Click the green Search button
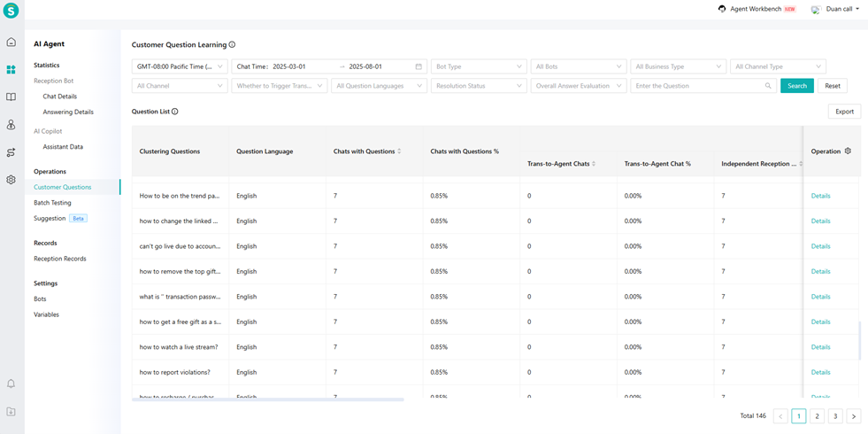 point(796,86)
